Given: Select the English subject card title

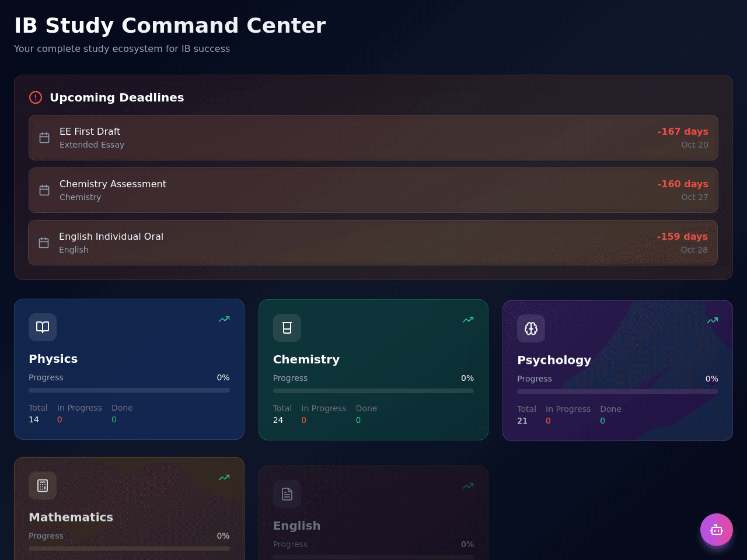Looking at the screenshot, I should pos(296,526).
